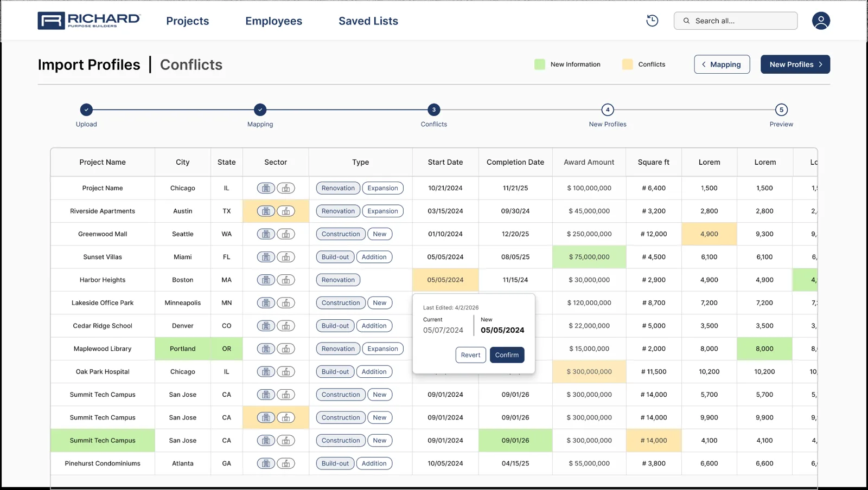Viewport: 868px width, 490px height.
Task: Click the second sector icon for Oak Park Hospital
Action: [x=286, y=372]
